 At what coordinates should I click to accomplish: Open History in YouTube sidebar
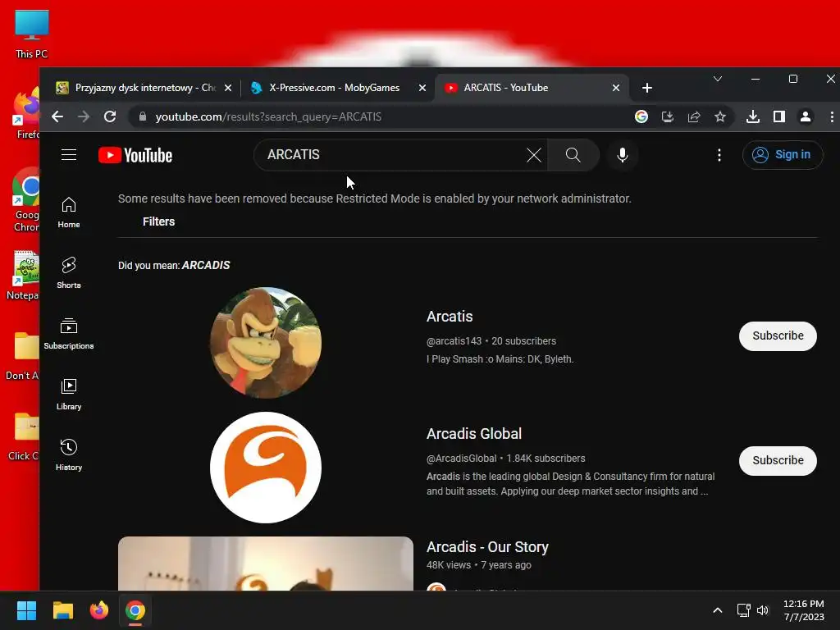pyautogui.click(x=69, y=454)
